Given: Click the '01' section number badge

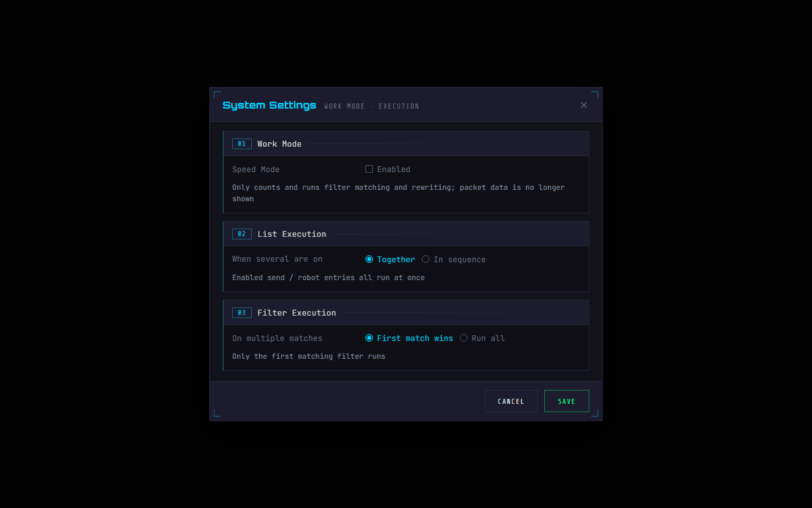Looking at the screenshot, I should tap(242, 144).
